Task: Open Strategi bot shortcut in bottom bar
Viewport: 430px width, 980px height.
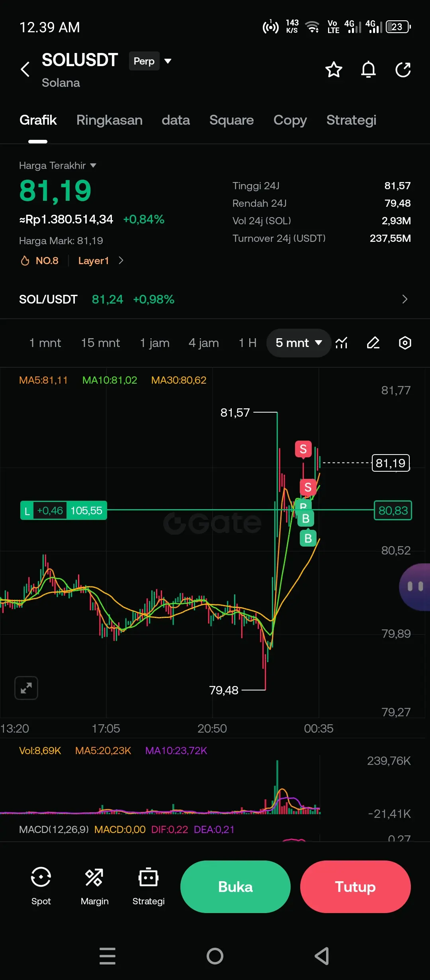Action: pos(149,886)
